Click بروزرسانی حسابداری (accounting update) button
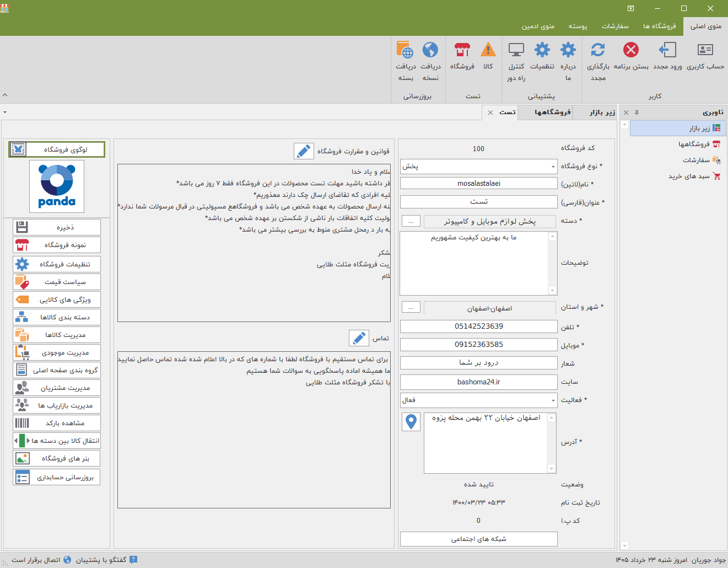728x568 pixels. 57,477
